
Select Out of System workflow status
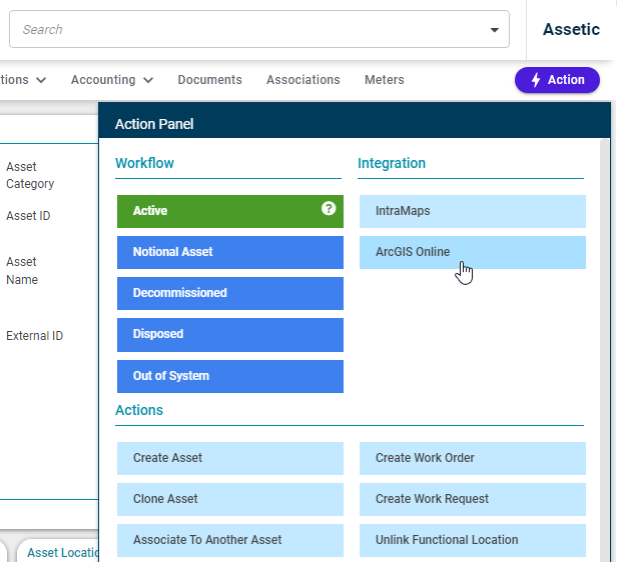pyautogui.click(x=230, y=376)
